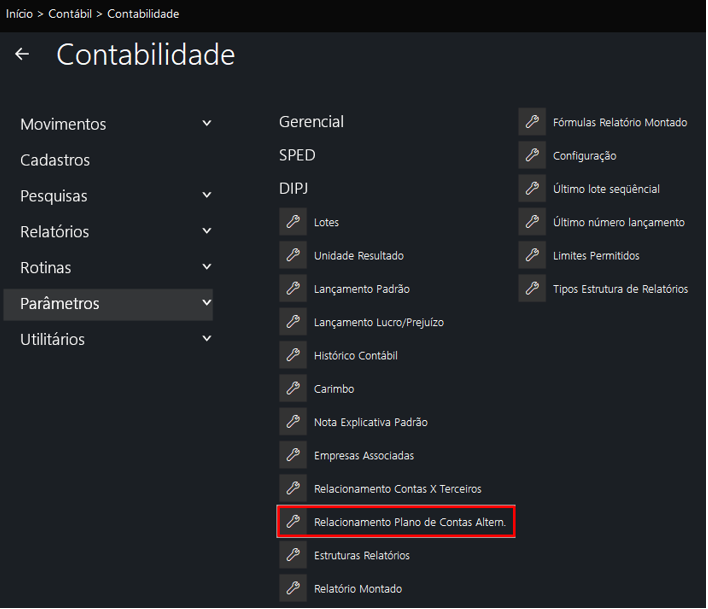Go to Contábil in the breadcrumb
Image resolution: width=708 pixels, height=609 pixels.
click(70, 14)
